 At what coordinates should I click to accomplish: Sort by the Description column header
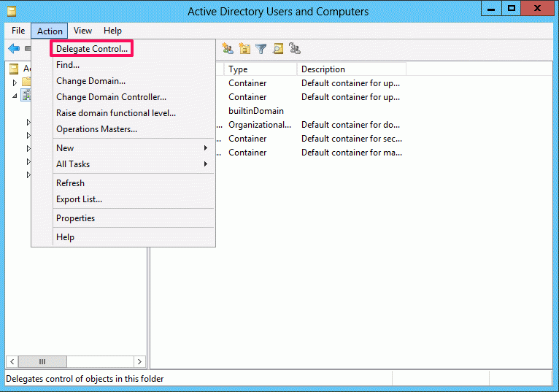(x=352, y=69)
